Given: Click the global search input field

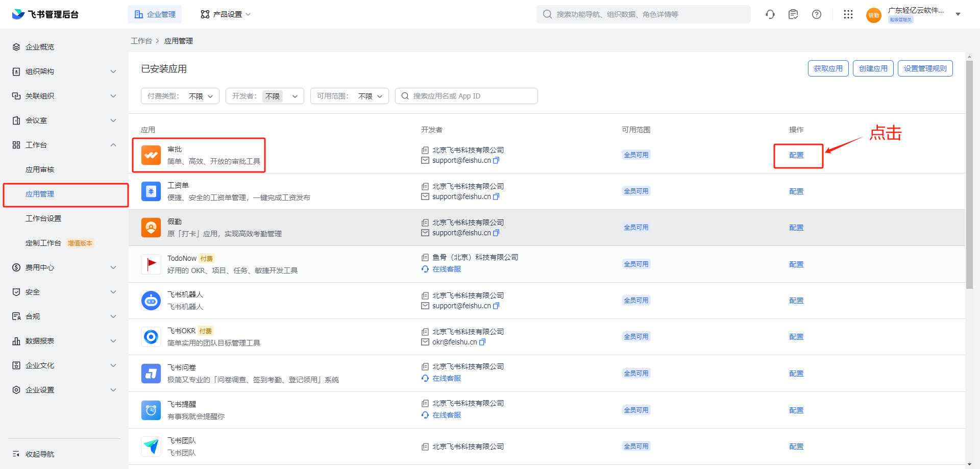Looking at the screenshot, I should 643,14.
